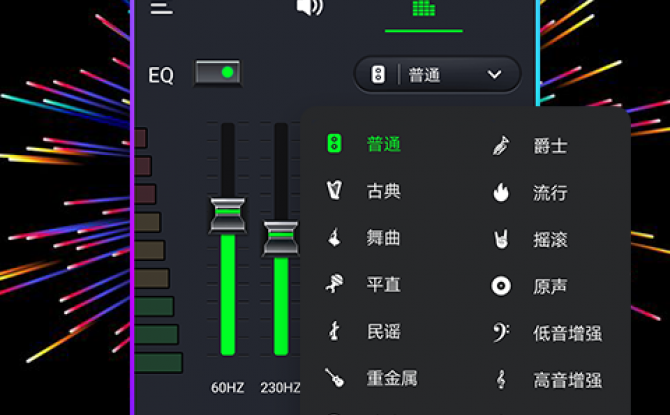The height and width of the screenshot is (415, 670).
Task: Open the hamburger menu icon
Action: [162, 8]
